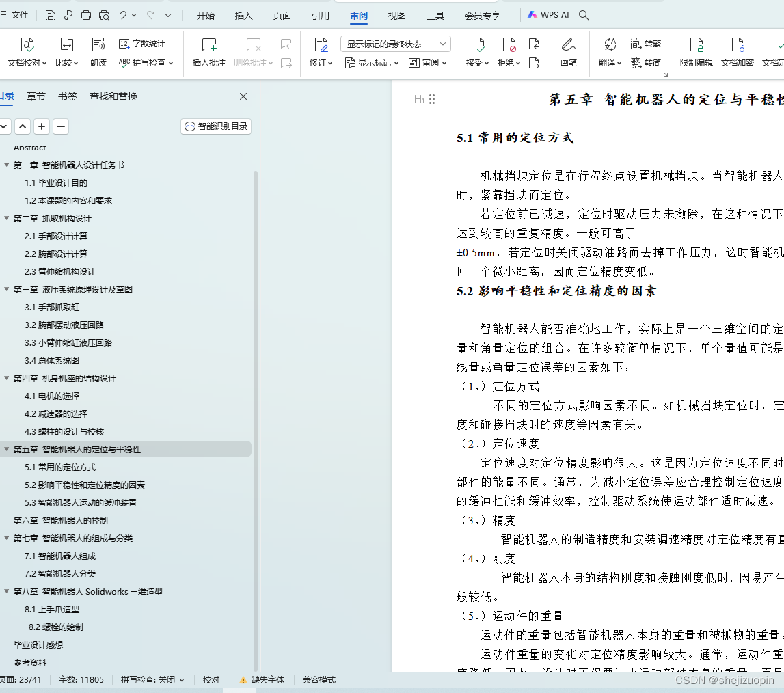Switch to the 插入 ribbon tab

click(x=244, y=16)
